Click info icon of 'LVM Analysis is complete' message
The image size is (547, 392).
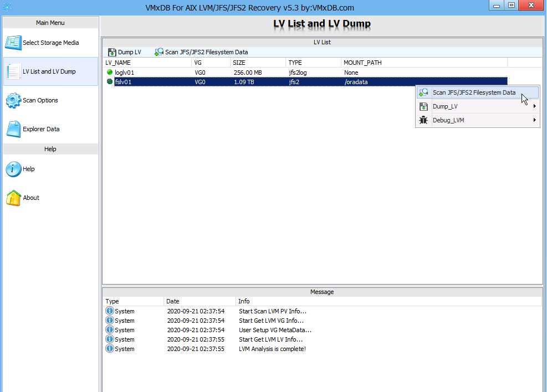point(110,348)
